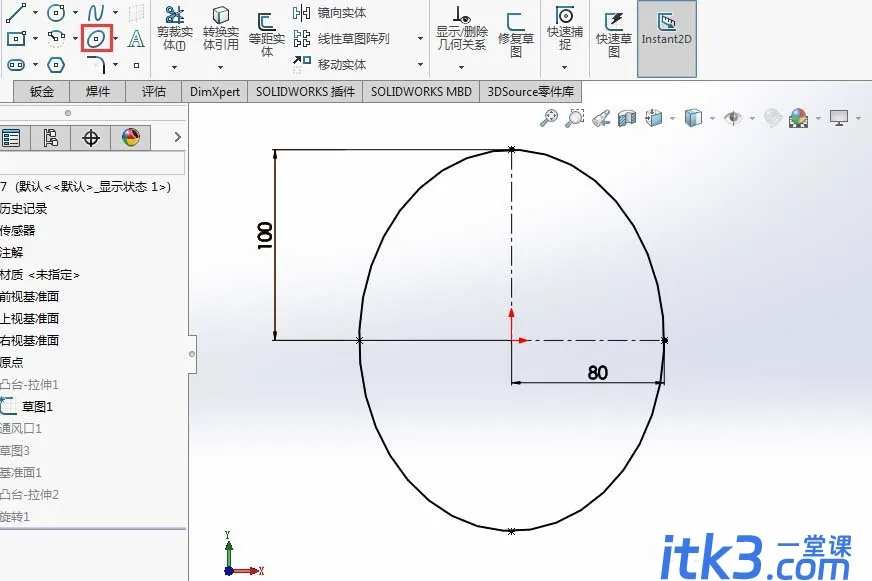Switch to the 焊件 tab

(98, 92)
